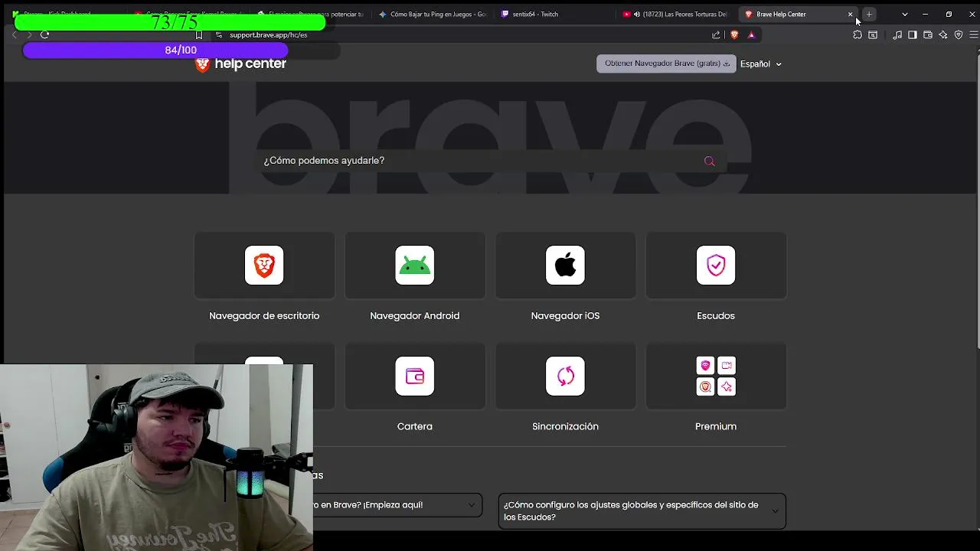980x551 pixels.
Task: Open the Leo AI sparkle icon
Action: point(943,34)
